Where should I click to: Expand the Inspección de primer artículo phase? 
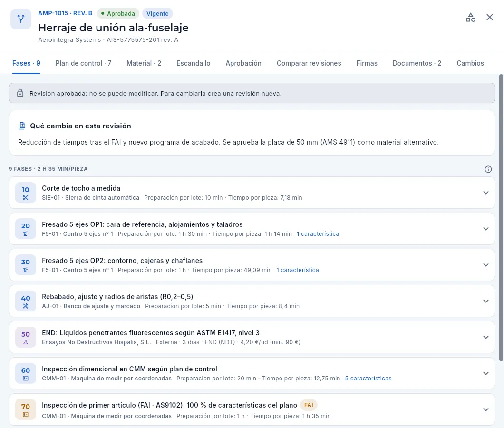485,409
